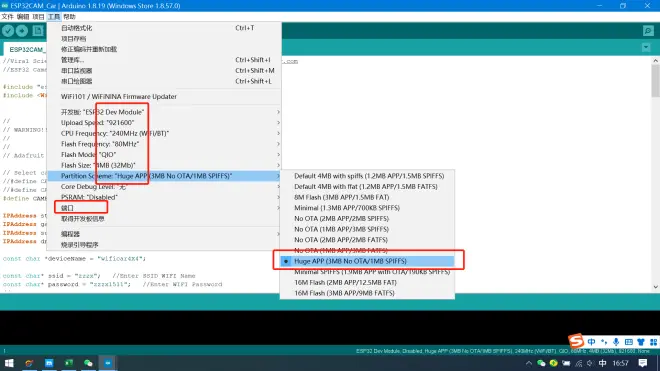Choose 取得开发板信息 menu entry
Image resolution: width=660 pixels, height=371 pixels.
[x=164, y=219]
